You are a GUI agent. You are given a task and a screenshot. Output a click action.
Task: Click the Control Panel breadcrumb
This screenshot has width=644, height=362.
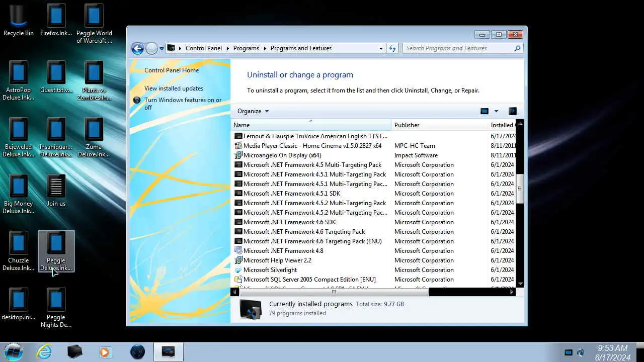[x=204, y=48]
